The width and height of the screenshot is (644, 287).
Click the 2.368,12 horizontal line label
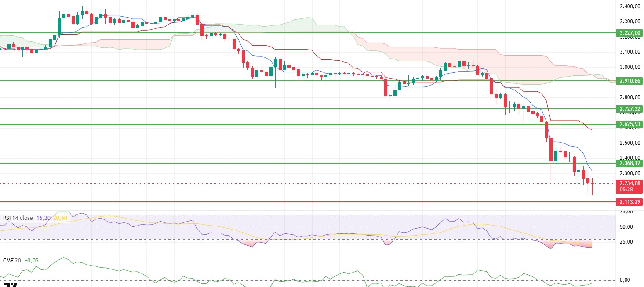coord(629,163)
